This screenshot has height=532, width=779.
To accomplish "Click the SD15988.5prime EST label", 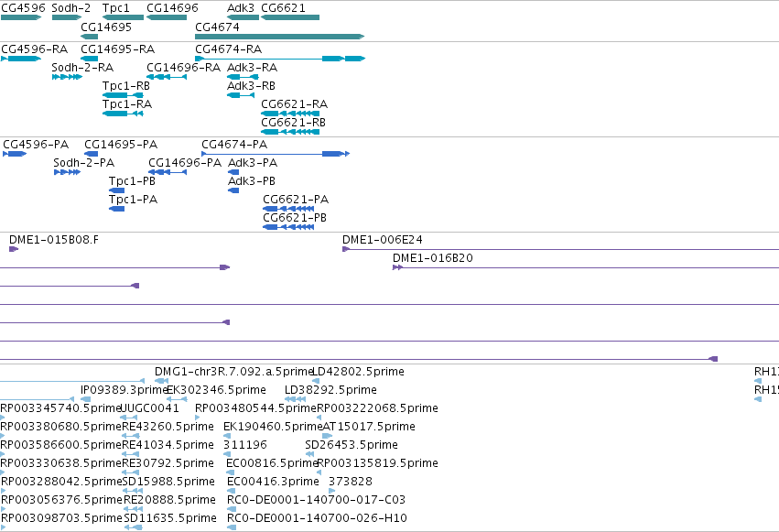I will pos(168,482).
